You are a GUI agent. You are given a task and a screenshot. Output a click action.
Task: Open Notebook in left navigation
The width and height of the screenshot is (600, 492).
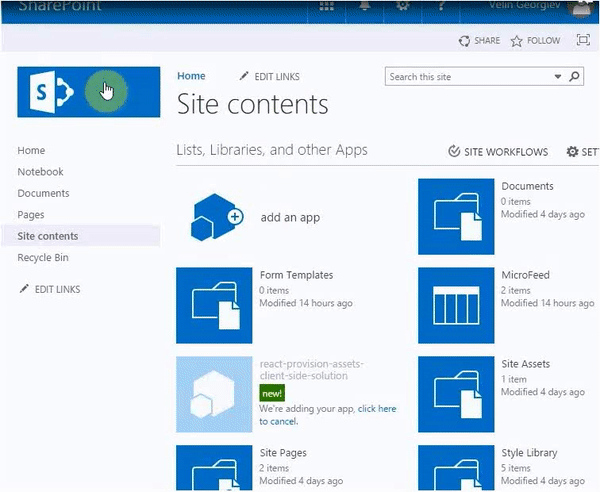click(41, 172)
